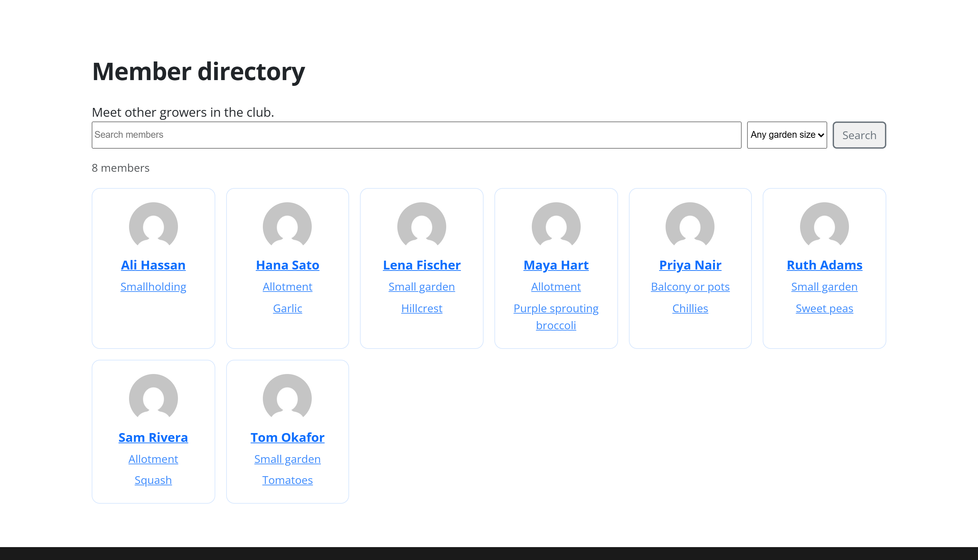
Task: Click the Smallholding link under Ali Hassan
Action: (x=153, y=286)
